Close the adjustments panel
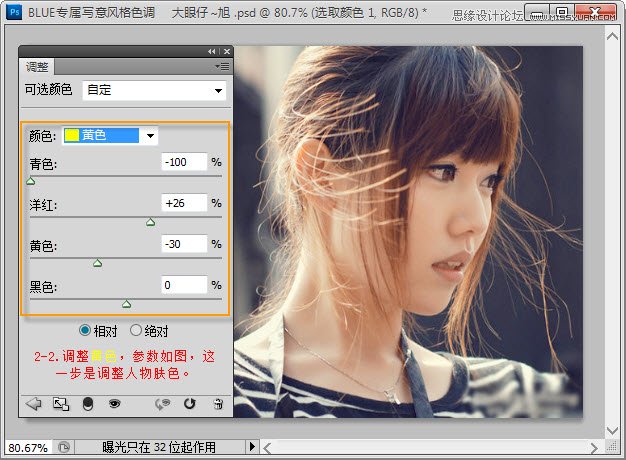The height and width of the screenshot is (460, 626). (x=226, y=51)
